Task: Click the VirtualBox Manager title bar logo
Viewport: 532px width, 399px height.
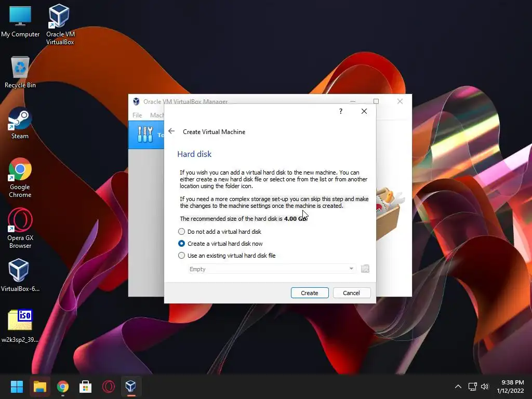Action: coord(137,101)
